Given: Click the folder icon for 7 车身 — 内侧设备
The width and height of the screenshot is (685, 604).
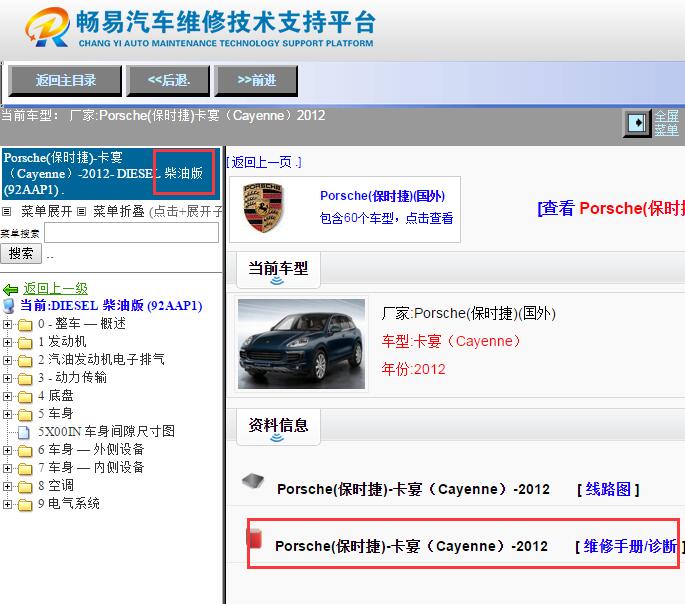Looking at the screenshot, I should pos(25,469).
